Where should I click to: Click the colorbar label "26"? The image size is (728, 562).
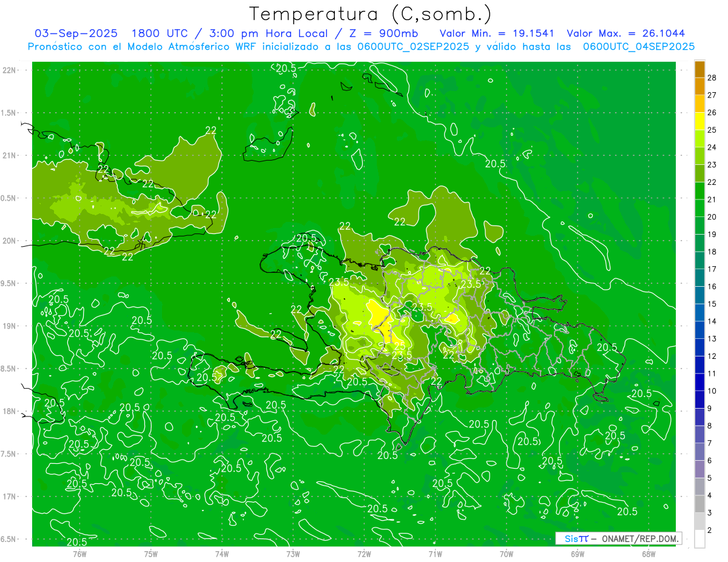coord(712,113)
